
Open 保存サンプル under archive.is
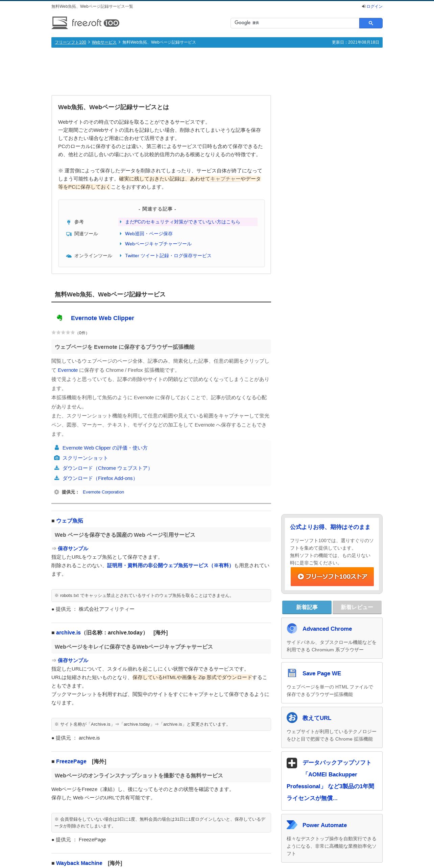pos(73,660)
